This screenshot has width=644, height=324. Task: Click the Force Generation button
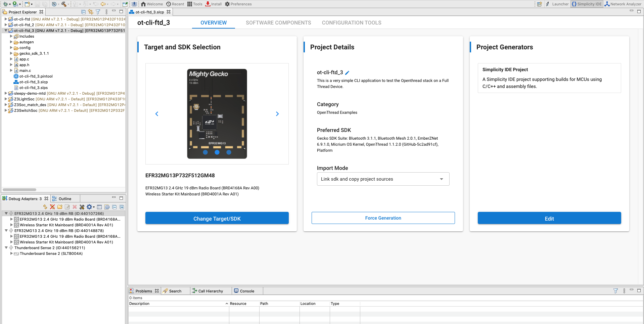[383, 218]
